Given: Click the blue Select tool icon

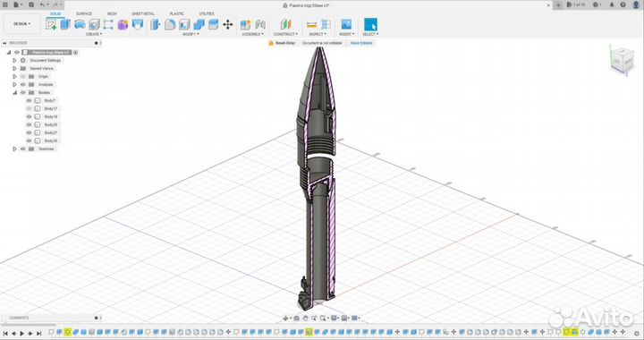Looking at the screenshot, I should 370,24.
